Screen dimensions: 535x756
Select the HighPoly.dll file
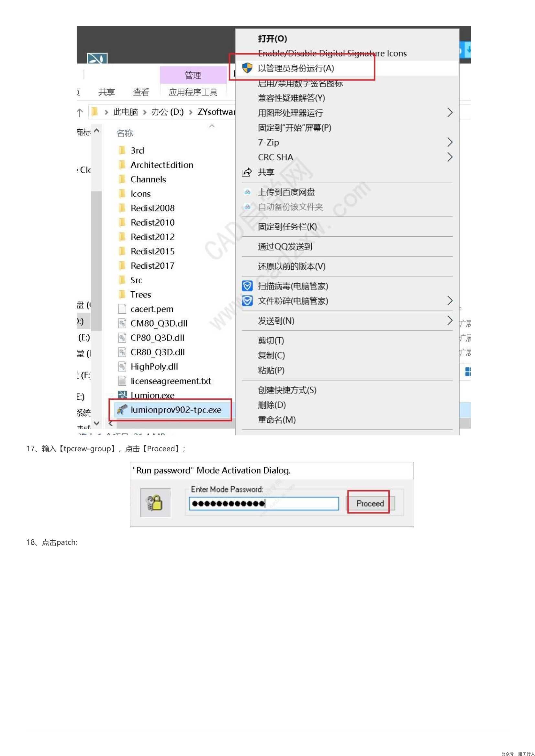tap(154, 366)
